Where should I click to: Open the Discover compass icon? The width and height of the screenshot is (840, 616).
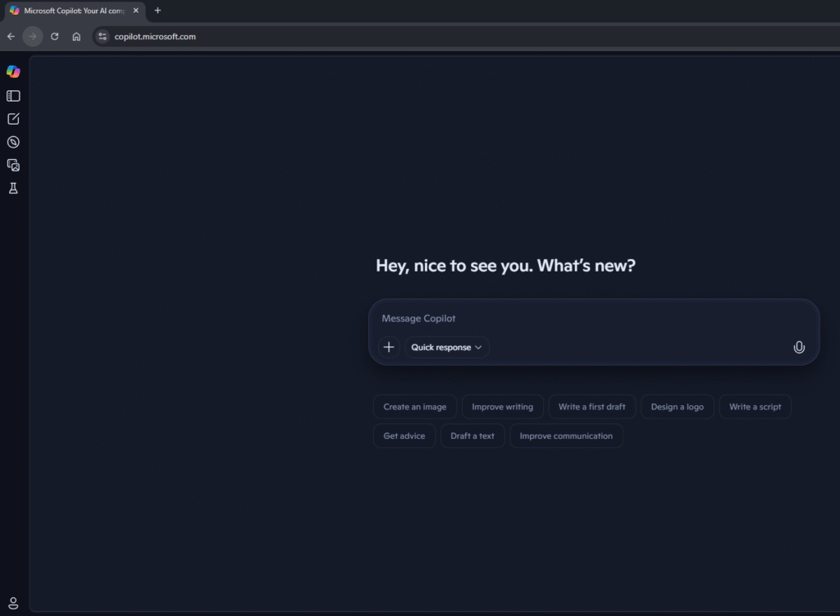pos(13,142)
